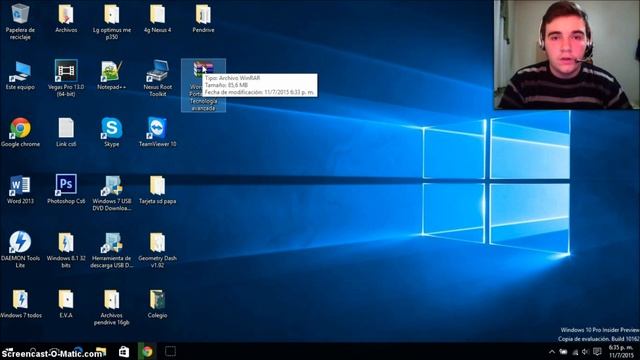Image resolution: width=640 pixels, height=360 pixels.
Task: Select the WinRAR archive icon on desktop
Action: pos(203,85)
